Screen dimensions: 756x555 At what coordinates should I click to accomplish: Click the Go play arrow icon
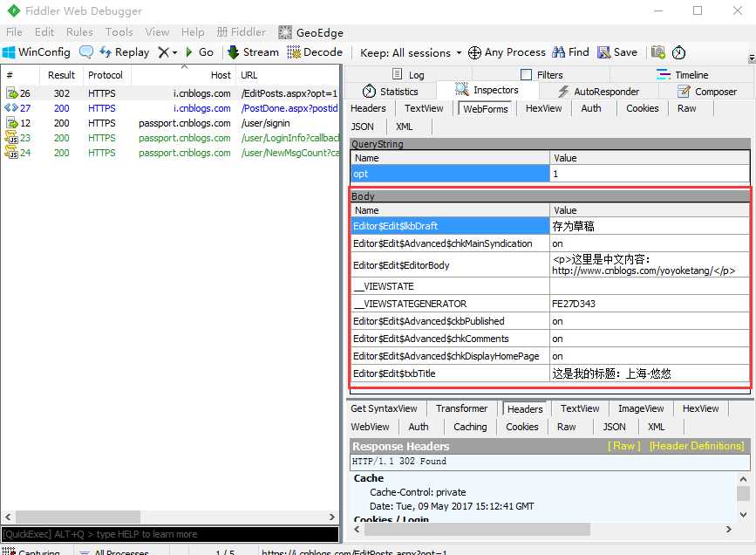click(189, 51)
